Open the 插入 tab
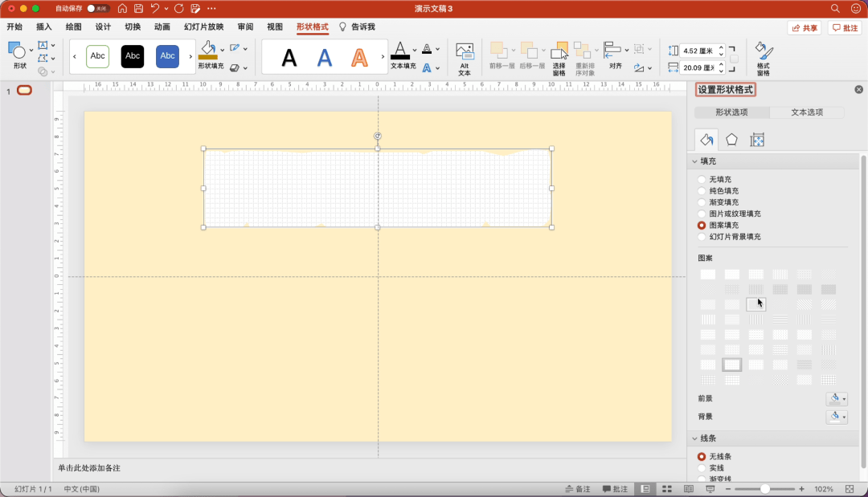This screenshot has height=497, width=868. (x=43, y=26)
